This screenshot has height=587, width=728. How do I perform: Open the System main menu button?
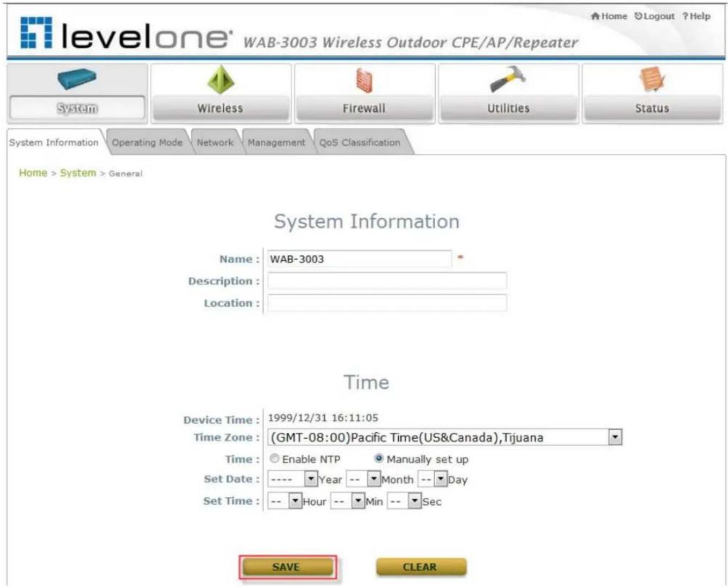coord(77,108)
